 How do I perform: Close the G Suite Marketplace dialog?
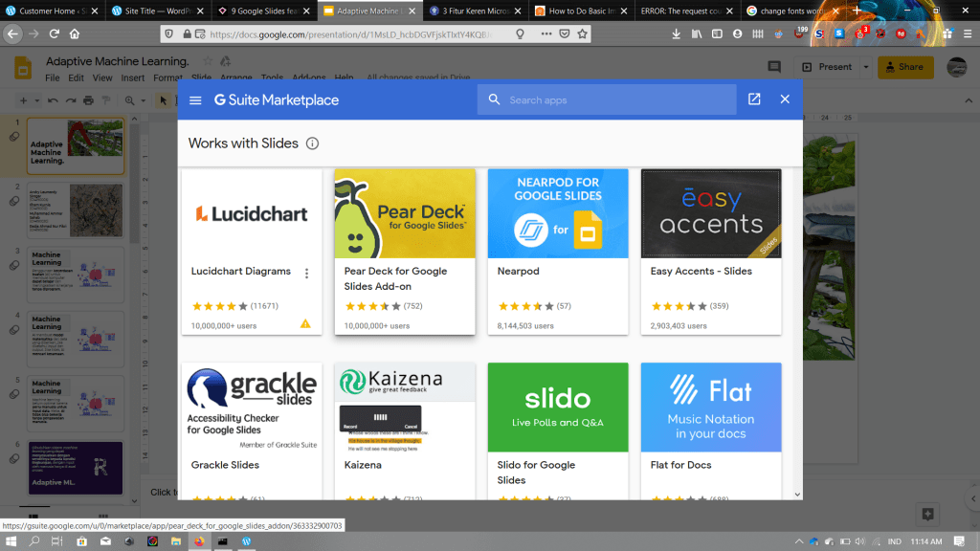click(785, 99)
